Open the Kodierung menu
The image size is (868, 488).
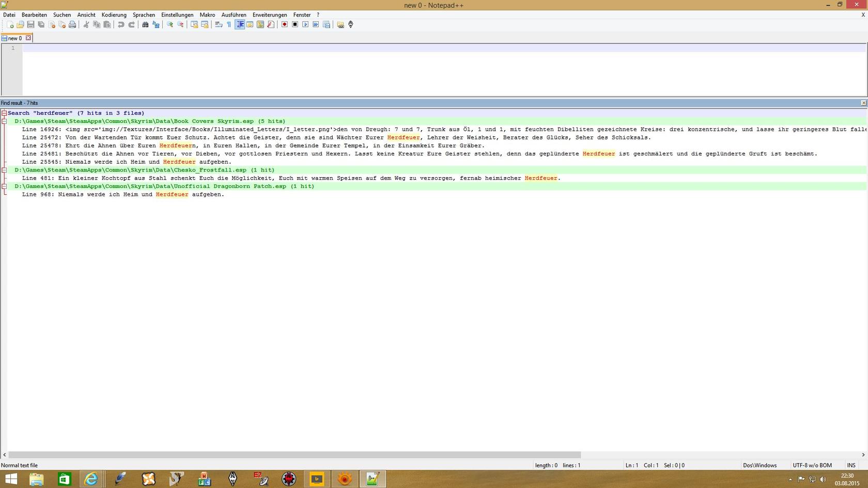coord(114,15)
